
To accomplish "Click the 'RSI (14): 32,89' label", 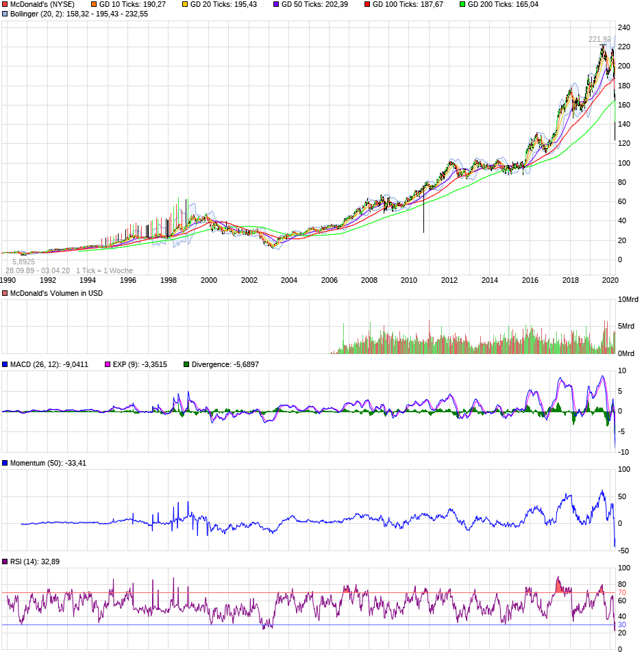I will pos(35,562).
